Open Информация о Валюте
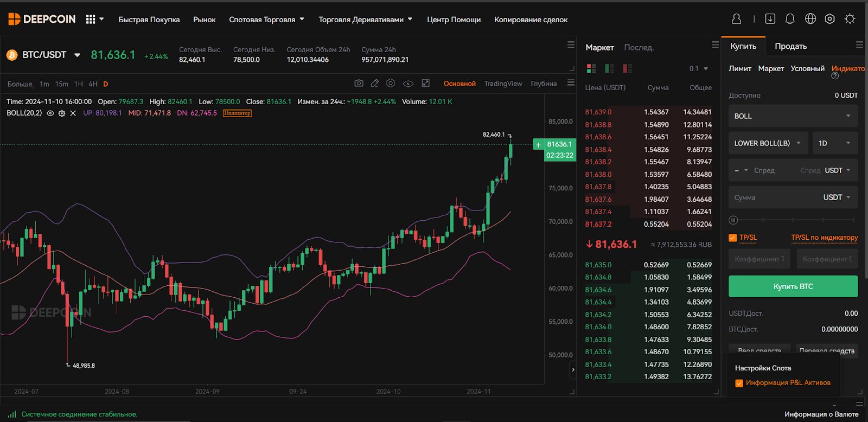This screenshot has width=868, height=422. (821, 414)
